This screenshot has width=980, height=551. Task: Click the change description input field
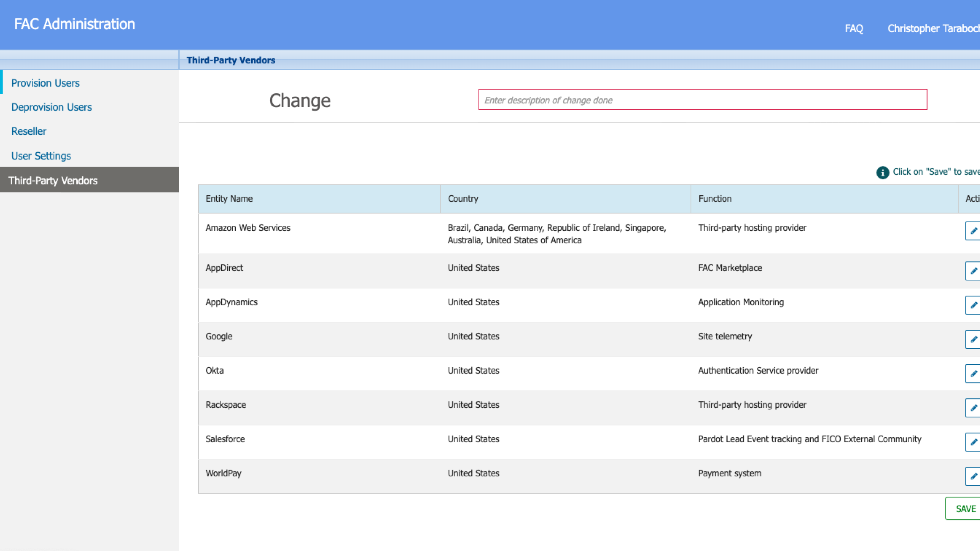(x=702, y=100)
